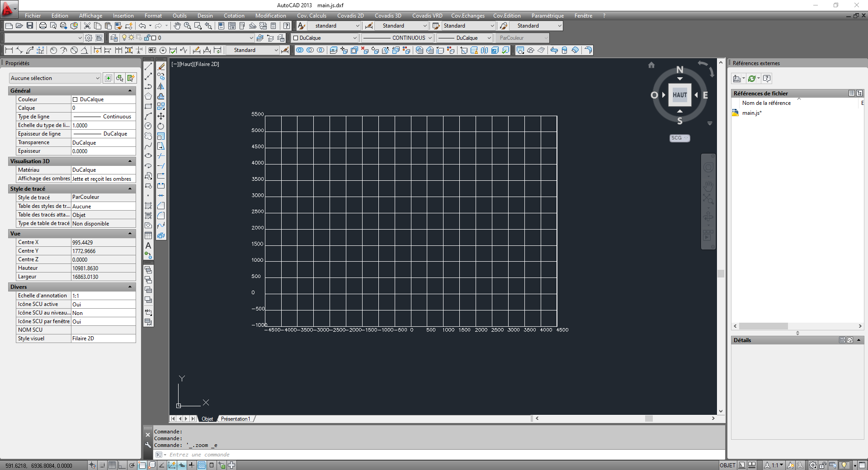Open the 'Aucune sélection' properties dropdown
This screenshot has width=868, height=470.
coord(97,78)
